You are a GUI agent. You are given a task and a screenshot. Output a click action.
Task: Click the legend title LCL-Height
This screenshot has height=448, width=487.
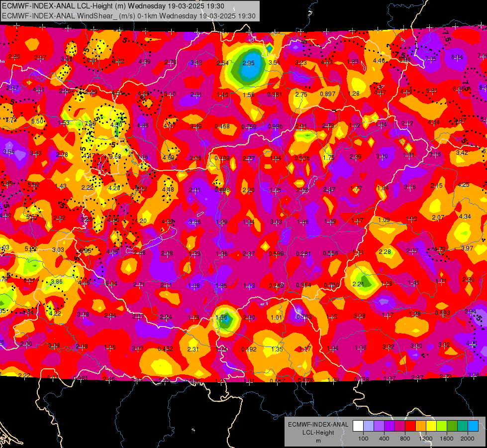click(318, 433)
